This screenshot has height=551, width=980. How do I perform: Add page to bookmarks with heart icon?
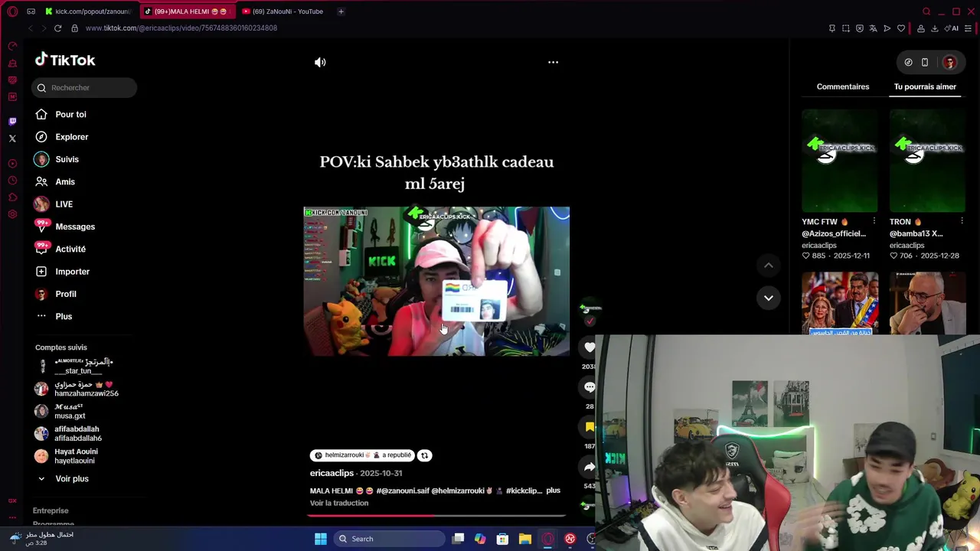(901, 28)
